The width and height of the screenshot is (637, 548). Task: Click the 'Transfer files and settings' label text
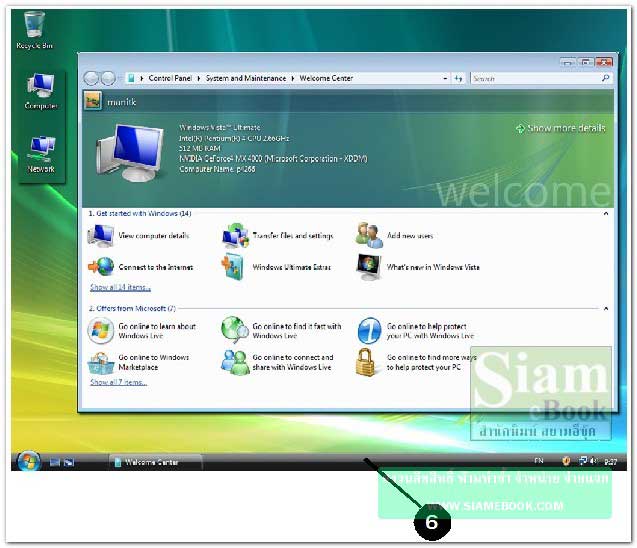coord(293,236)
